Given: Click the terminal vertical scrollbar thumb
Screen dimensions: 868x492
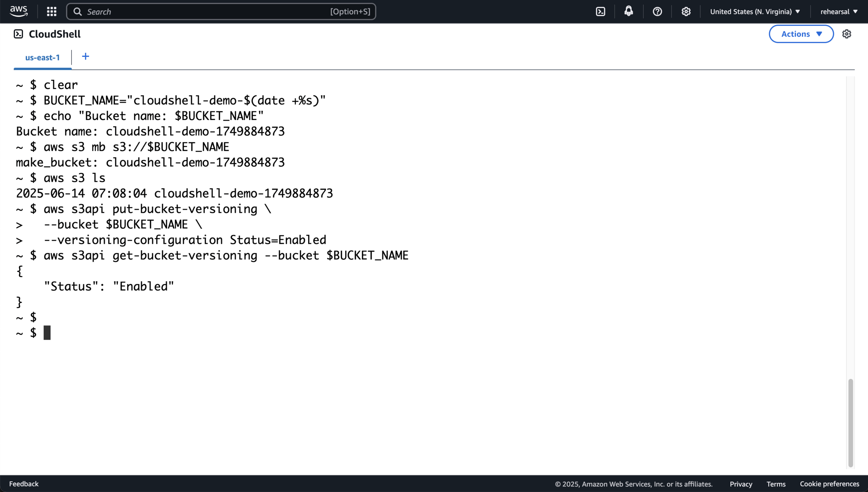Looking at the screenshot, I should (x=850, y=423).
